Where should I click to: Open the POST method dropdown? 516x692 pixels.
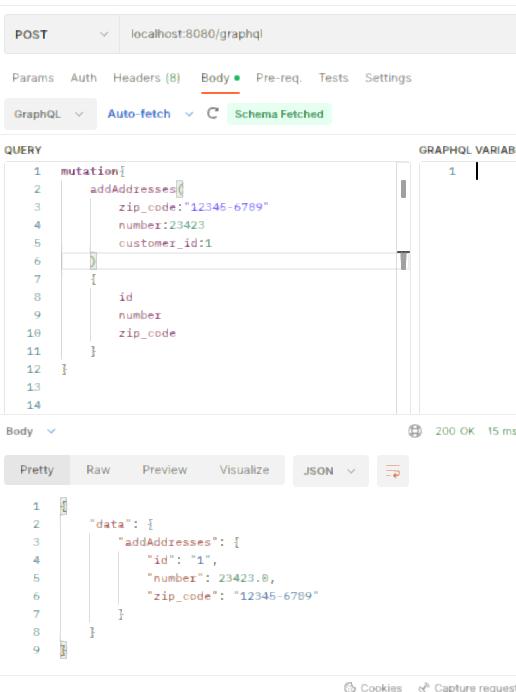click(62, 34)
